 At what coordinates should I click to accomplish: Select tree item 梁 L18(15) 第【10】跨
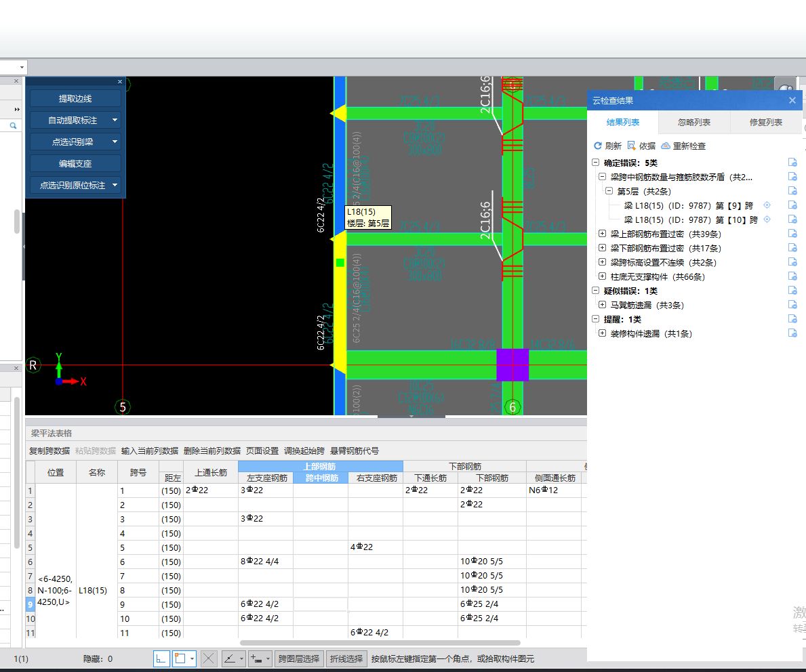[x=691, y=220]
